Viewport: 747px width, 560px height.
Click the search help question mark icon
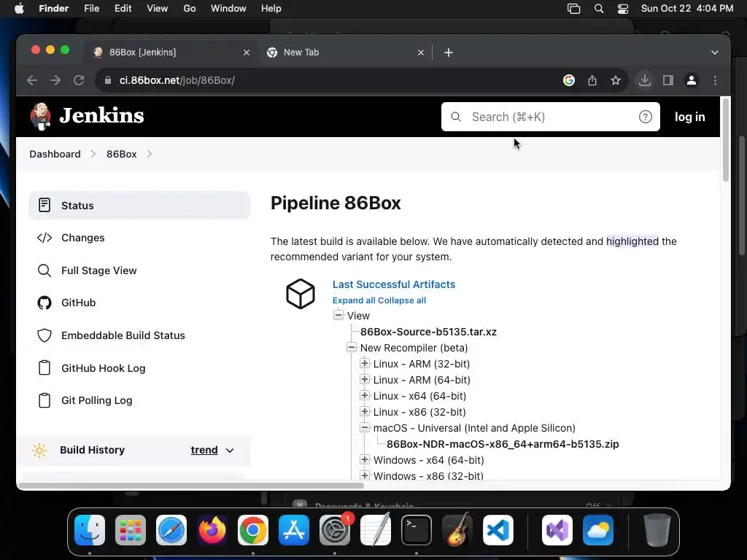(x=645, y=117)
